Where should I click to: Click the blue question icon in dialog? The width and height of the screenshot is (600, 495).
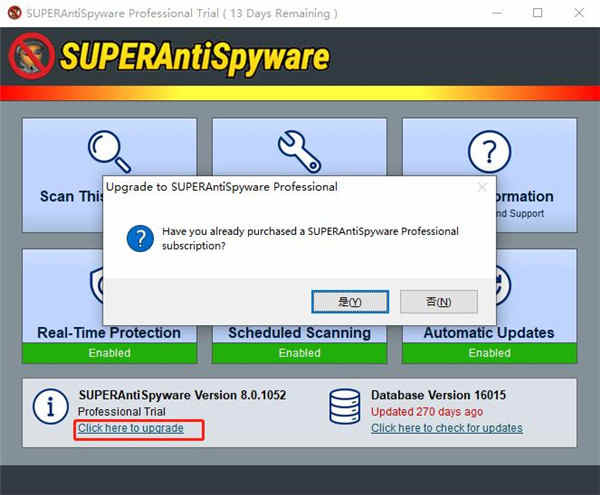click(140, 238)
